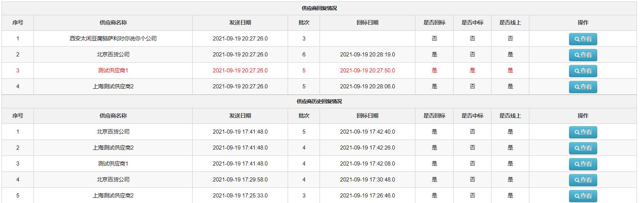This screenshot has width=644, height=203.
Task: Open 查看 for 北京百货公司 batch 6
Action: pos(583,55)
